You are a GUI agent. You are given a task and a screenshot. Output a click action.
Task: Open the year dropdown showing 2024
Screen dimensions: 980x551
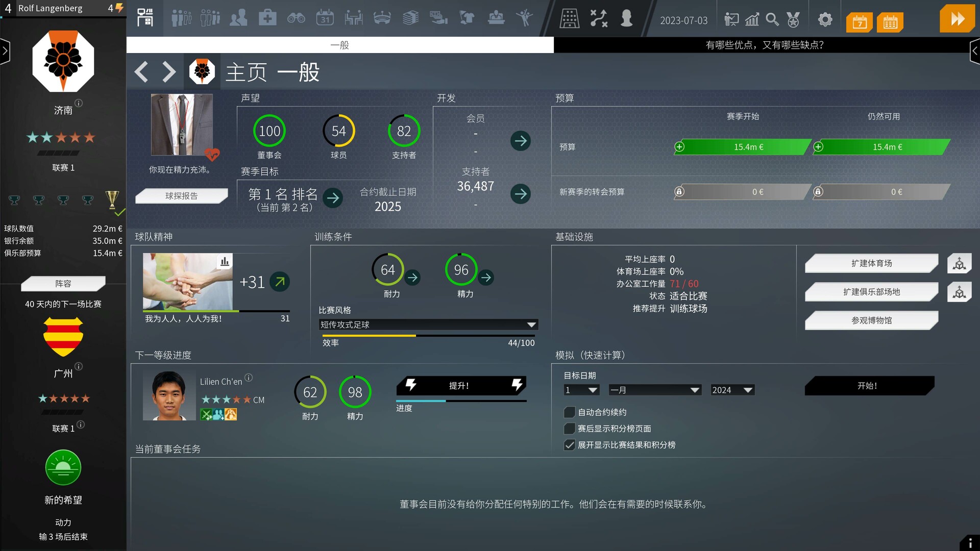(x=732, y=390)
